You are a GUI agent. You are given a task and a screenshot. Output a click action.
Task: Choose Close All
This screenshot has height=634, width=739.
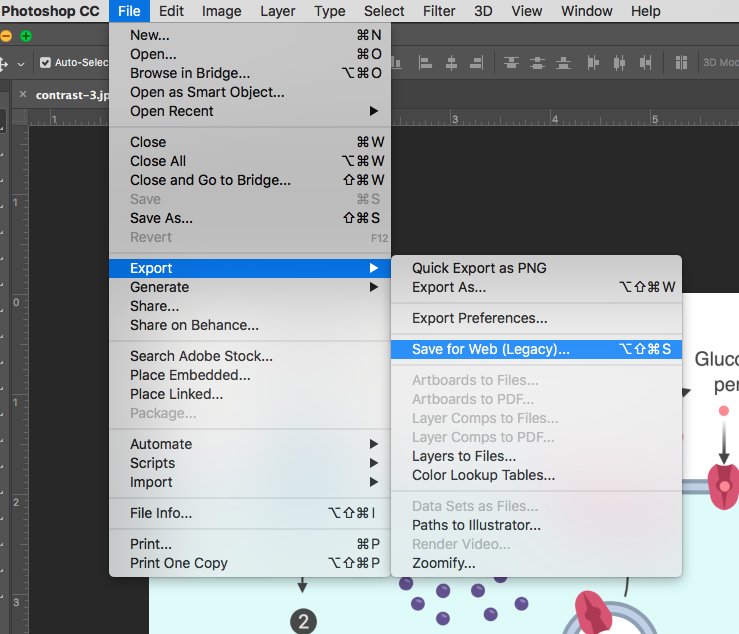tap(250, 161)
